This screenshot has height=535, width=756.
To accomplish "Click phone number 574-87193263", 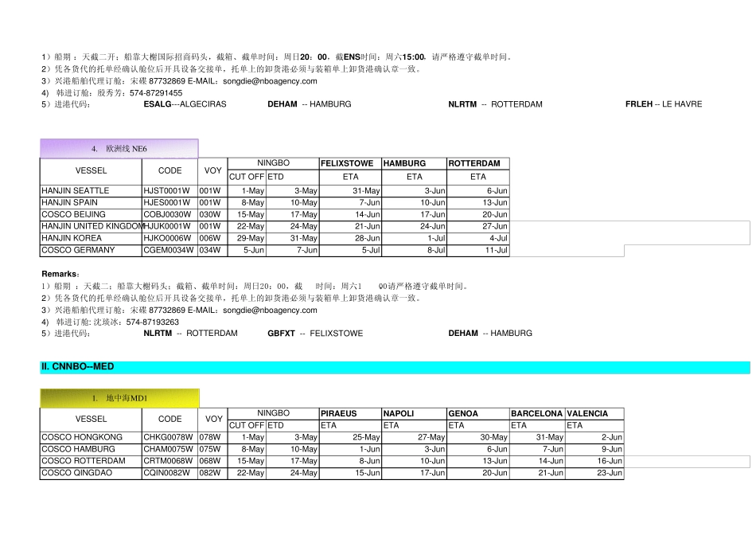I will click(153, 322).
